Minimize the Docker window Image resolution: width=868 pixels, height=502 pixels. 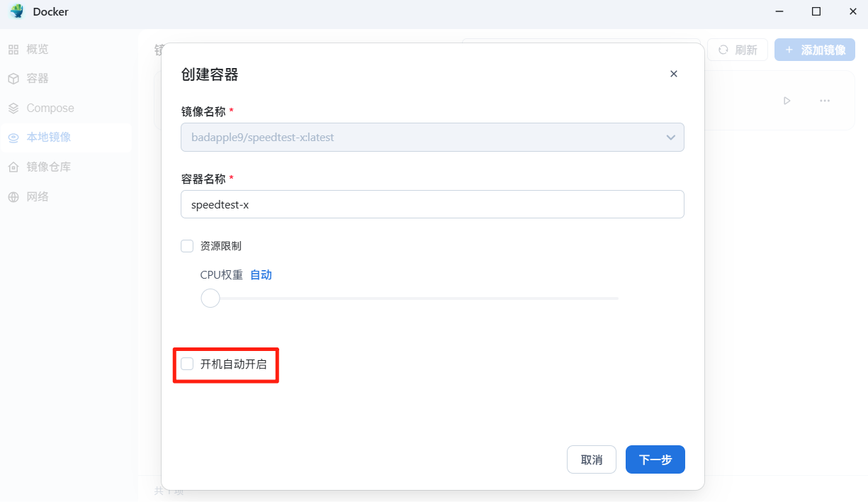pos(780,11)
